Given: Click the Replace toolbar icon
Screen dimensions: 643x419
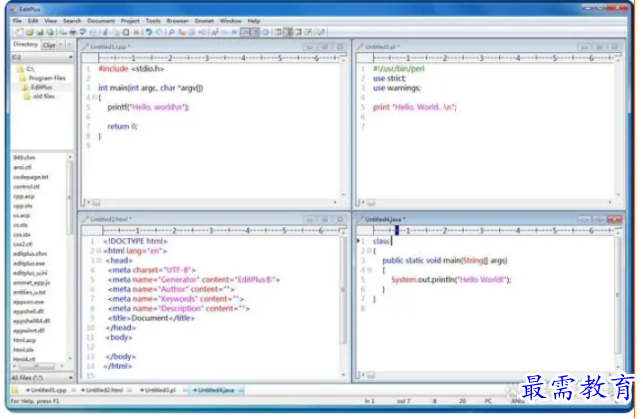Looking at the screenshot, I should pyautogui.click(x=182, y=32).
